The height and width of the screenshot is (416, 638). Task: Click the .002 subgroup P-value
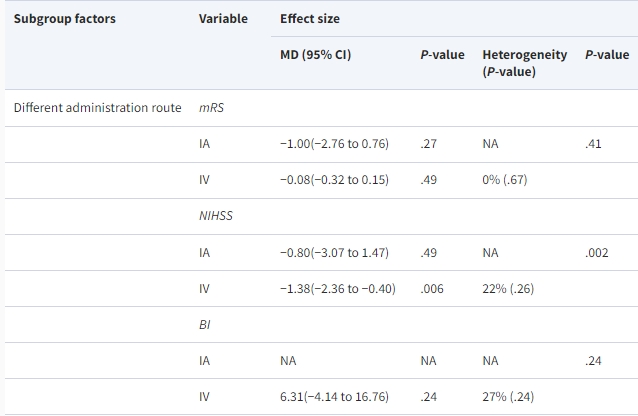click(596, 253)
